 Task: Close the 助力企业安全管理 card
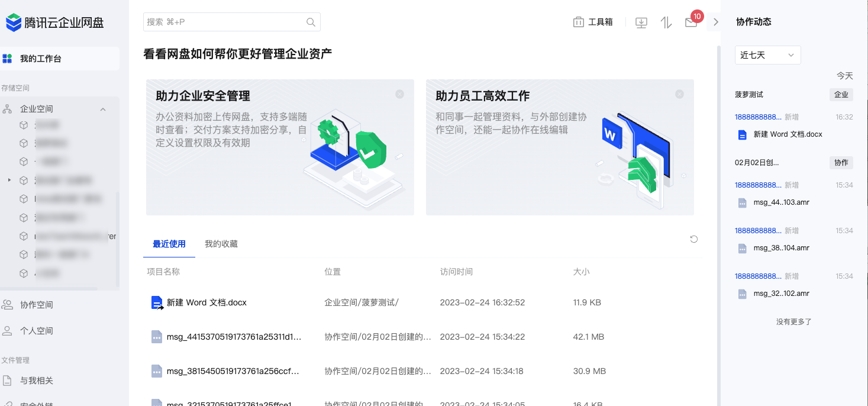click(400, 94)
